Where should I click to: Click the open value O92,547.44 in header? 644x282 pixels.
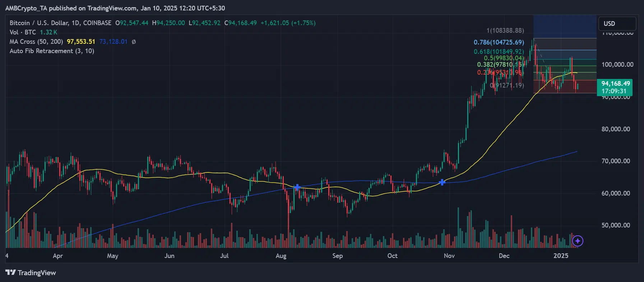(x=132, y=23)
